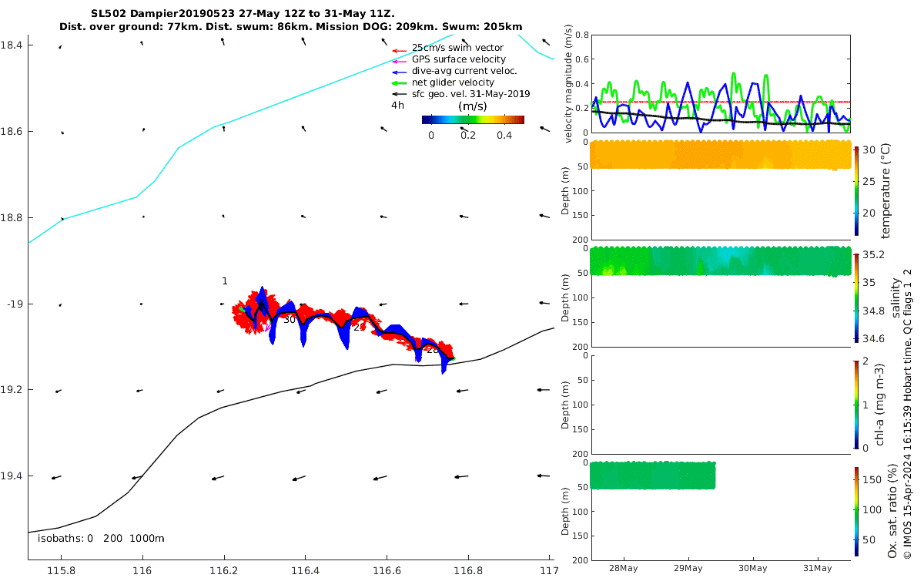Image resolution: width=924 pixels, height=578 pixels.
Task: Click the 'Ox. sat. ratio (%)' colorbar label
Action: pyautogui.click(x=892, y=512)
